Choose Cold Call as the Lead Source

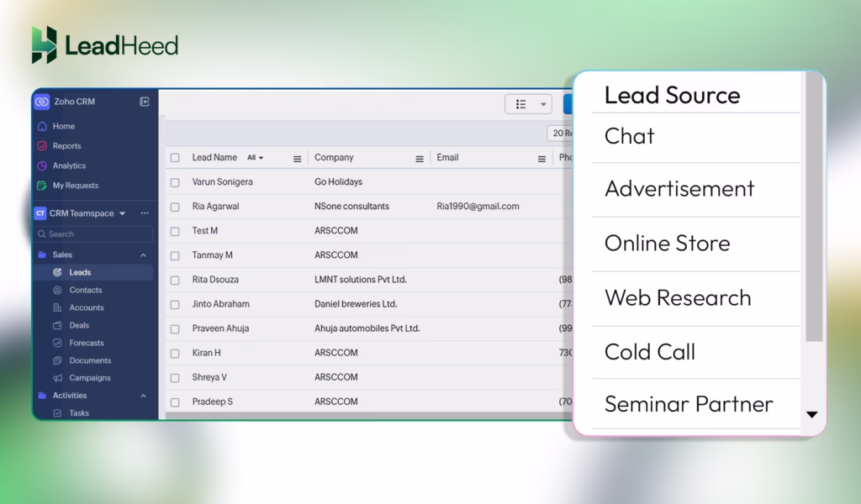coord(650,352)
